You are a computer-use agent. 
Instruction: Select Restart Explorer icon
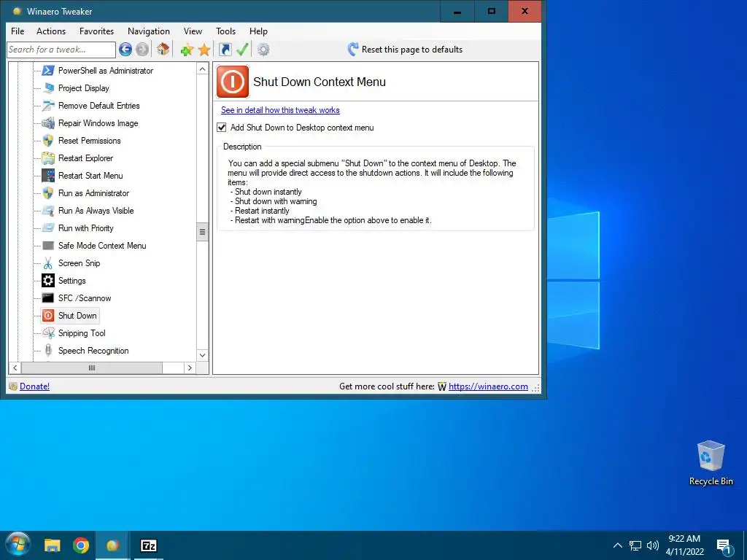(48, 158)
